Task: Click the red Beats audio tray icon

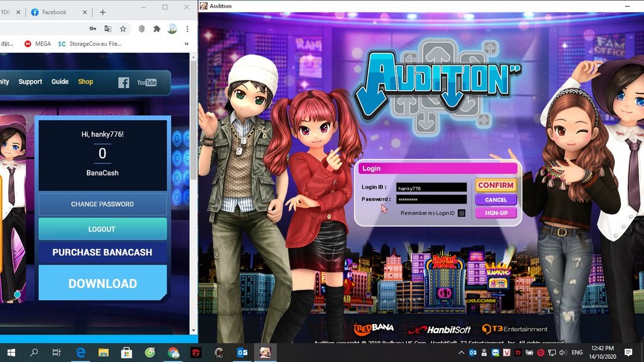Action: (x=540, y=352)
